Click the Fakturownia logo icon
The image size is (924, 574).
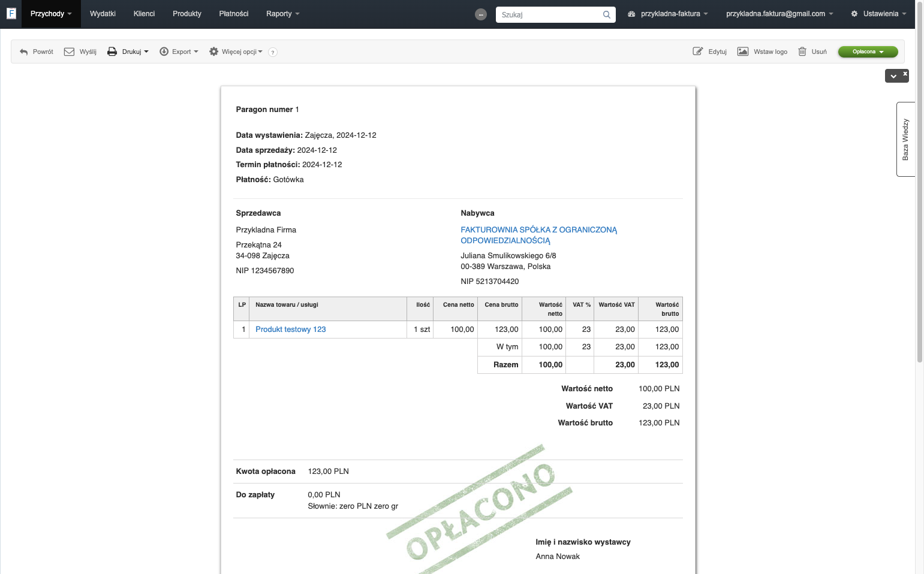pos(11,13)
